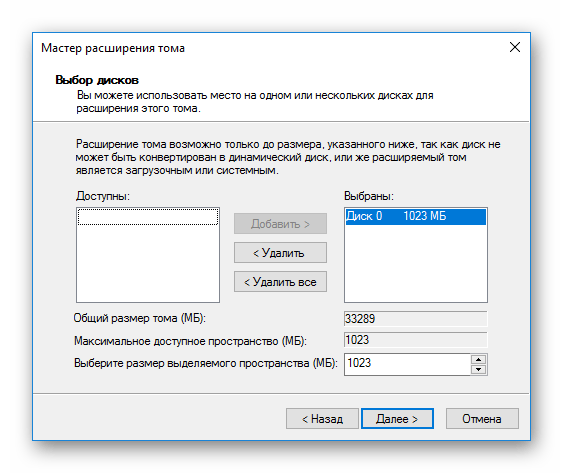
Task: Select Диск 0 1023 МБ in Выбраны list
Action: (x=415, y=216)
